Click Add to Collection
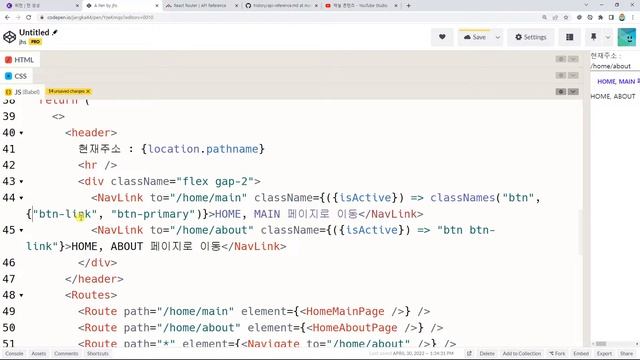Image resolution: width=640 pixels, height=360 pixels. (x=521, y=353)
